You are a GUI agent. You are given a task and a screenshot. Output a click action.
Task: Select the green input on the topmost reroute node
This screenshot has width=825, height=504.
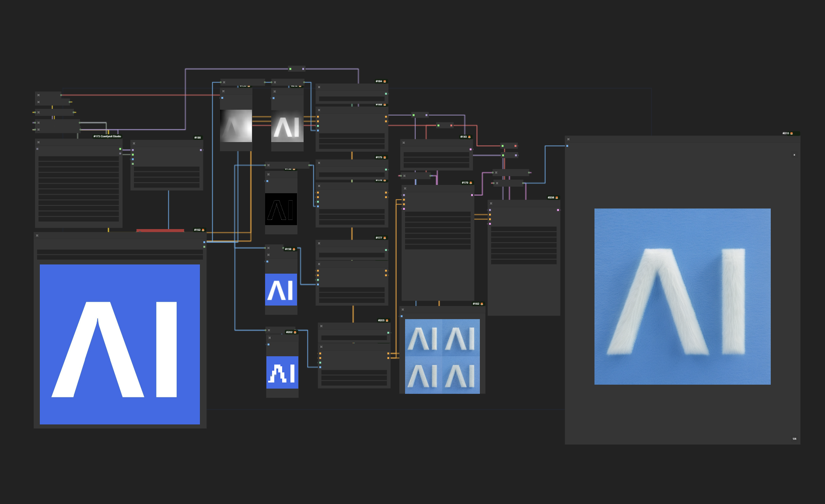pyautogui.click(x=290, y=69)
